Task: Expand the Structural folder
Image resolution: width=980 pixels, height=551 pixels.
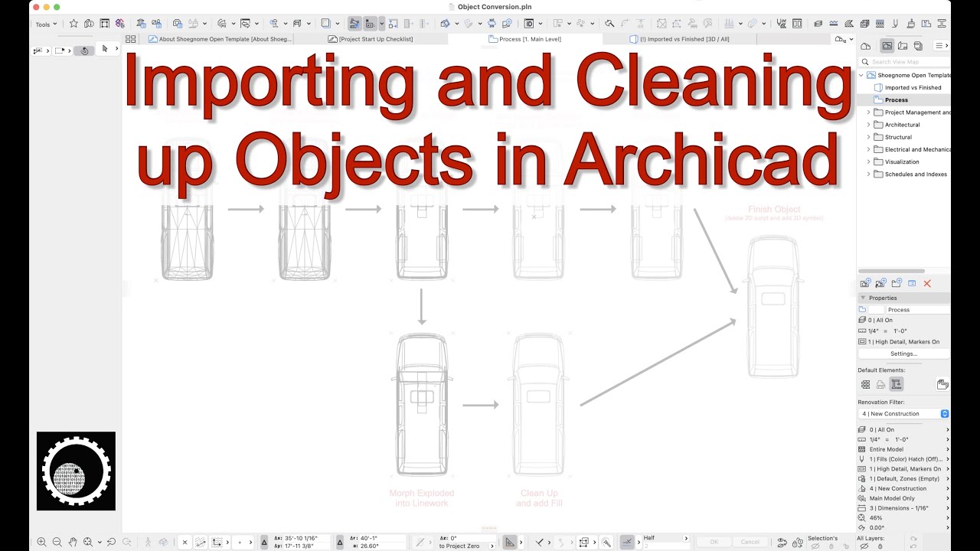Action: tap(869, 137)
